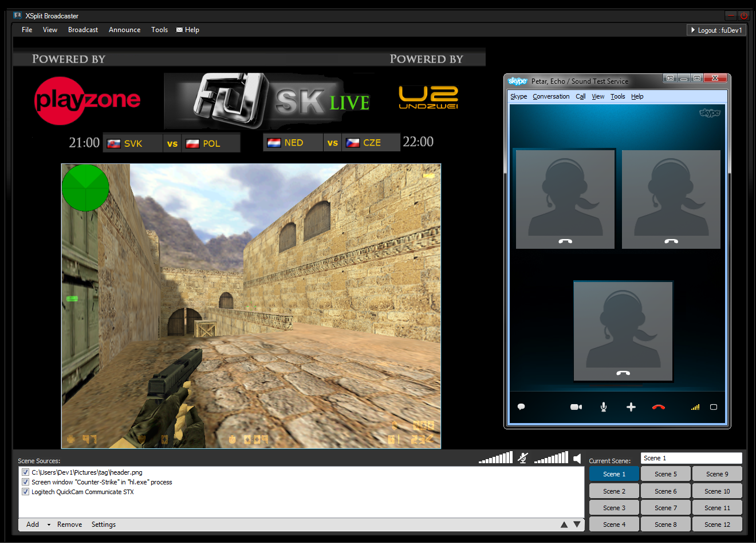
Task: Click Current Scene name field
Action: coord(691,458)
